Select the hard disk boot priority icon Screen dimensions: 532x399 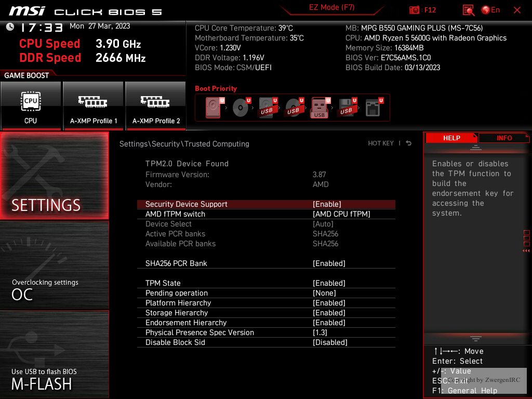[214, 108]
